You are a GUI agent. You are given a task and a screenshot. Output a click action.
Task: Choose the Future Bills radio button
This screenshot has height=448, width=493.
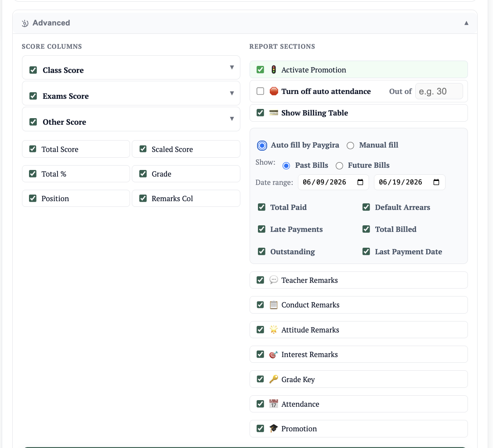[339, 166]
